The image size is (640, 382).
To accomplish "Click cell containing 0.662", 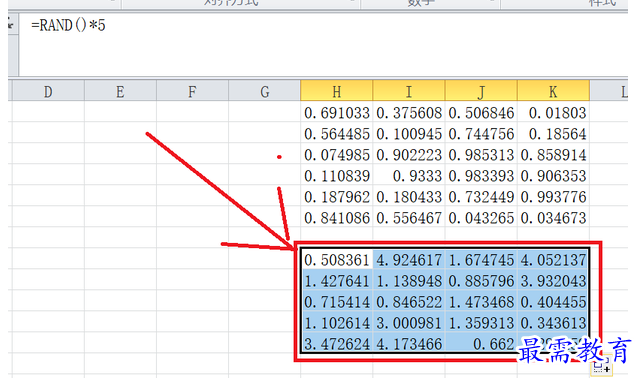I will [481, 344].
